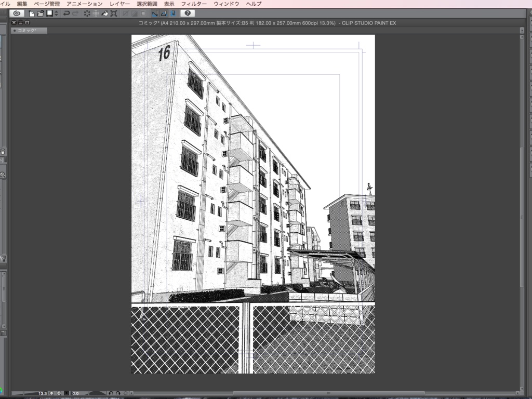The width and height of the screenshot is (532, 399).
Task: Adjust the zoom slider in the status bar
Action: click(x=23, y=393)
